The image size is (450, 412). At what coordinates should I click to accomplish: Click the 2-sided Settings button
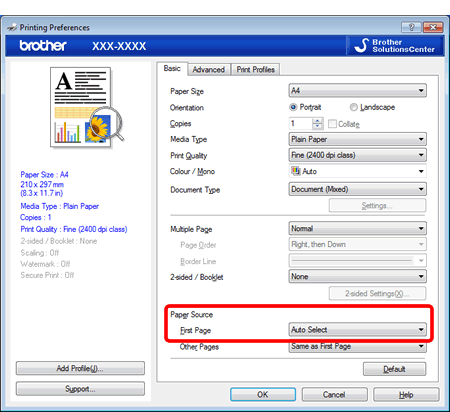tap(377, 293)
